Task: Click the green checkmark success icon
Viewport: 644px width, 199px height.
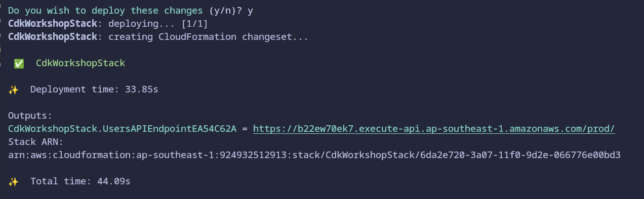Action: point(19,64)
